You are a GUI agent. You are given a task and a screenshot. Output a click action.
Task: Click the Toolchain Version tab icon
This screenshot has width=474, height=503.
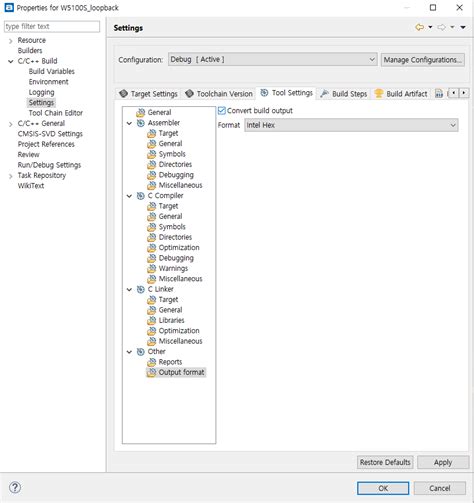pos(189,94)
